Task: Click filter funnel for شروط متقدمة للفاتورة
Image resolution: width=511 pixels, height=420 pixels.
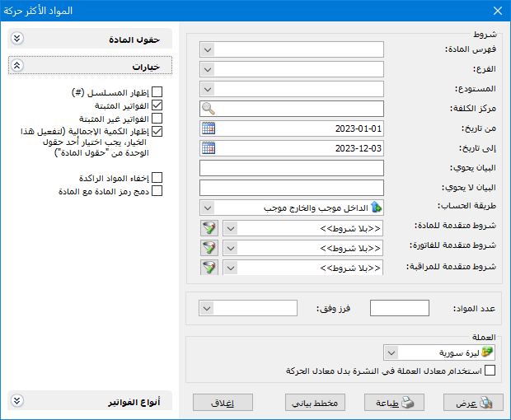Action: click(209, 248)
